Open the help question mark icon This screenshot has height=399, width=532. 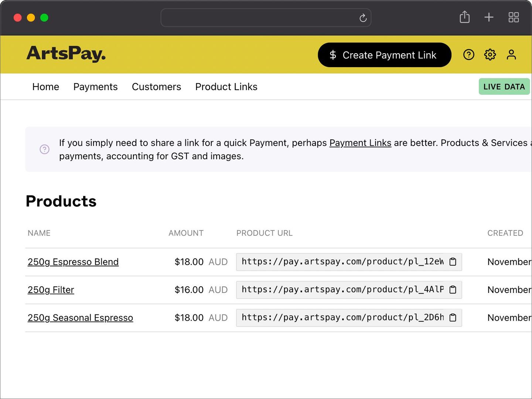pyautogui.click(x=469, y=55)
